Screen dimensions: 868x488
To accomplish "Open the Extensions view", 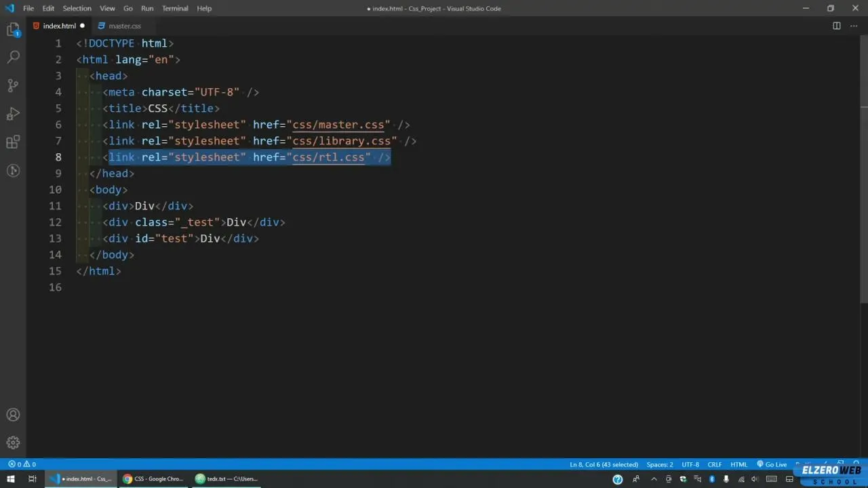I will (x=13, y=142).
